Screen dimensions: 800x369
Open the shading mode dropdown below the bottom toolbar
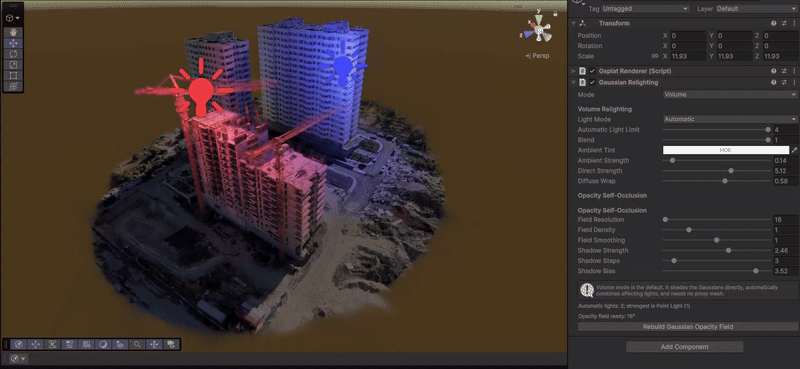coord(18,359)
